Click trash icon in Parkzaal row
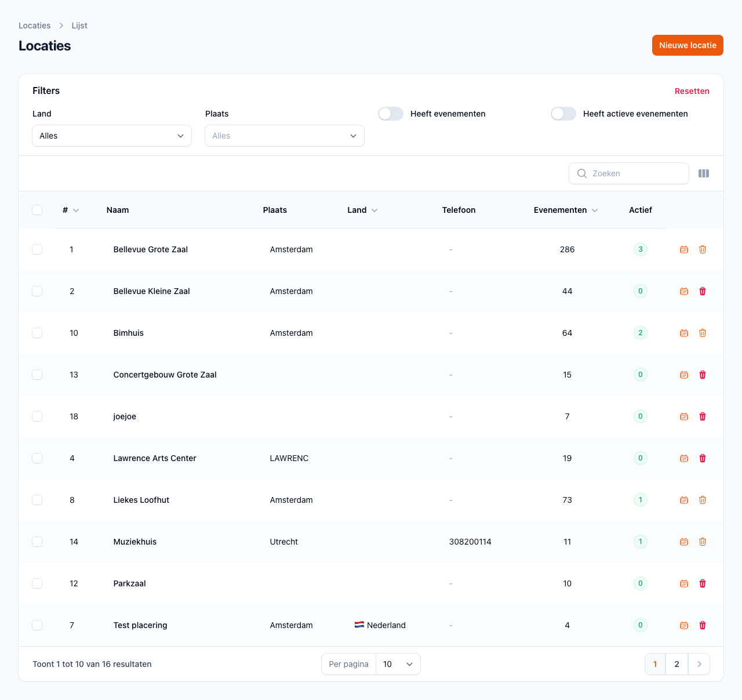 [703, 583]
